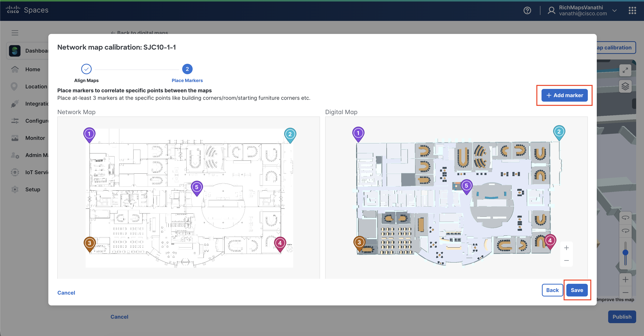The image size is (644, 336).
Task: Click the Cancel link in dialog
Action: (x=66, y=293)
